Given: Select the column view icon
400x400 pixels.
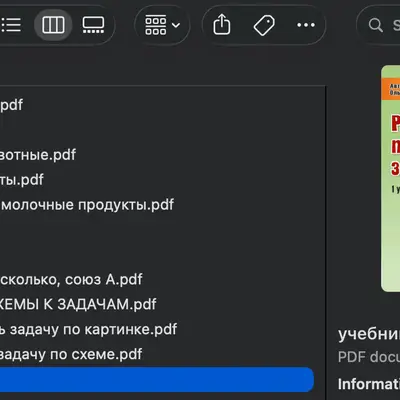Looking at the screenshot, I should tap(53, 25).
